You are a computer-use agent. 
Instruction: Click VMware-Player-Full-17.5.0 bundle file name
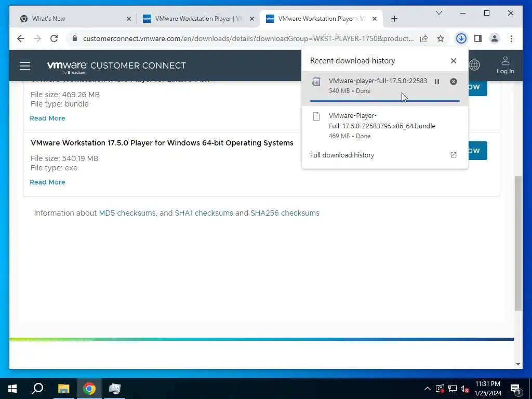382,121
